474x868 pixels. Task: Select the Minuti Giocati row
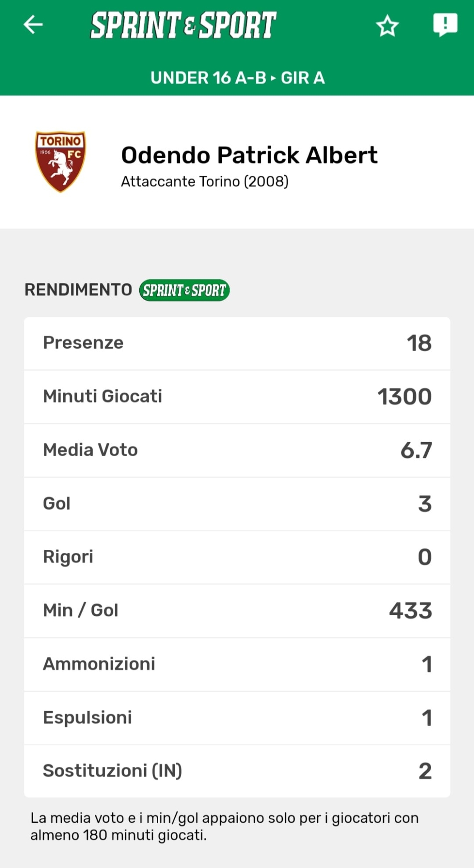pyautogui.click(x=237, y=396)
